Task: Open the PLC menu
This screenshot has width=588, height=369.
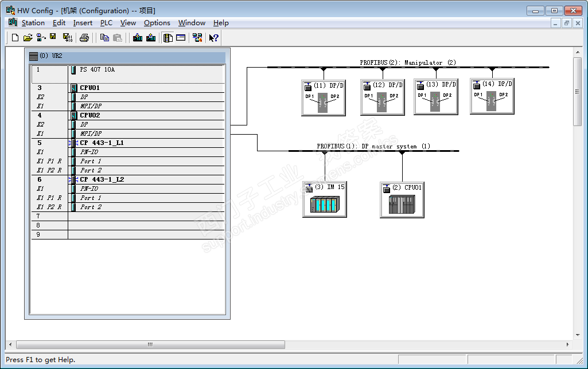Action: tap(106, 23)
